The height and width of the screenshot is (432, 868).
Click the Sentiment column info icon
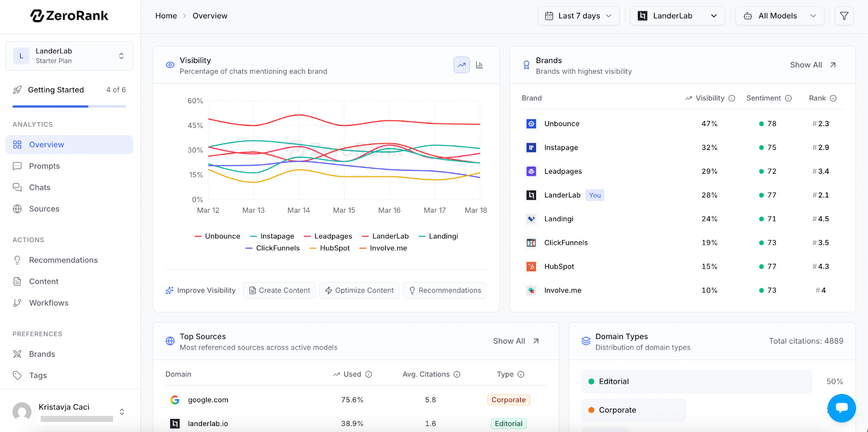coord(788,98)
